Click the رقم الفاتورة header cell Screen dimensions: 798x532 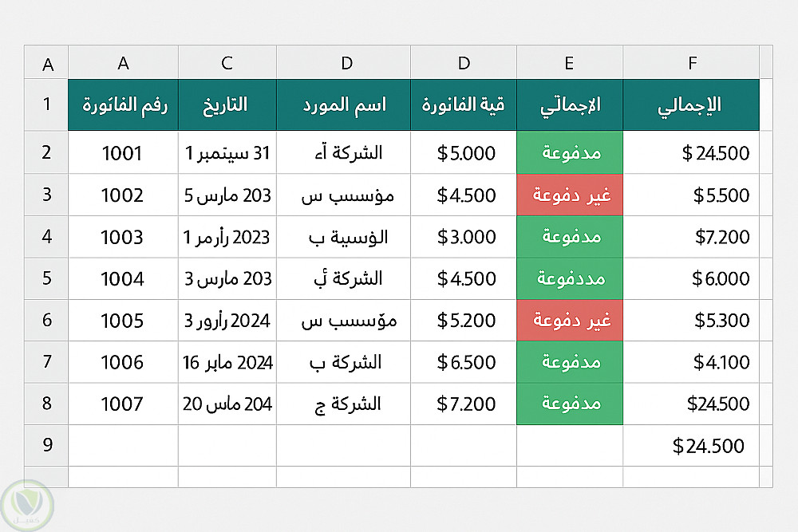(x=124, y=104)
